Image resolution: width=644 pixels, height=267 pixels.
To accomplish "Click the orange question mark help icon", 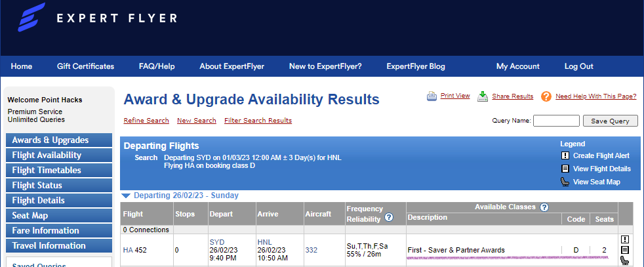I will tap(546, 96).
